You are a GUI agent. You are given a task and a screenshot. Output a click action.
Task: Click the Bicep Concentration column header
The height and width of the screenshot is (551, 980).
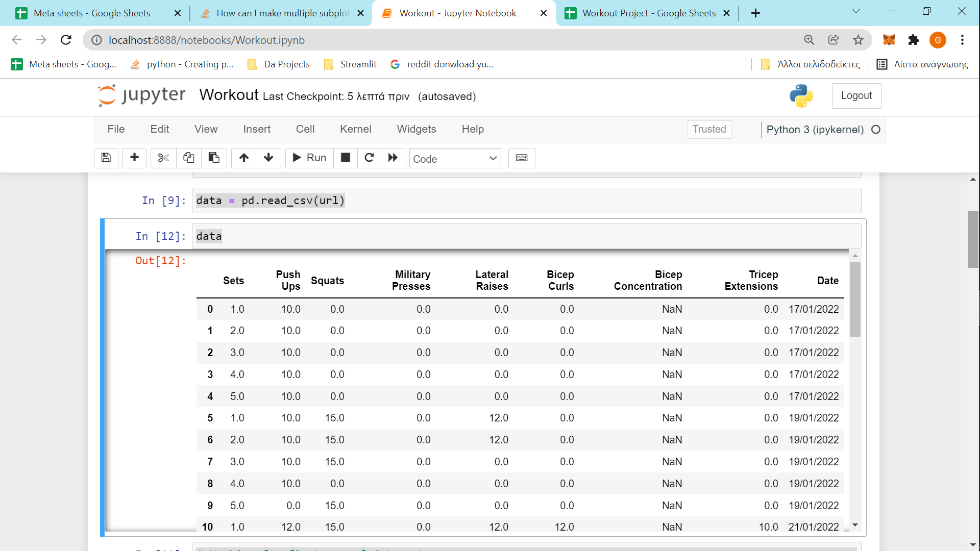[648, 281]
